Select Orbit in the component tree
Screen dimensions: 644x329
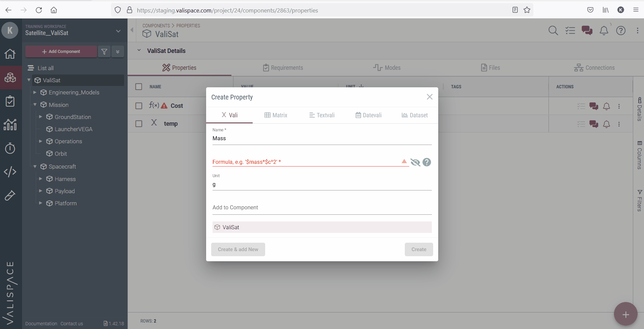tap(61, 154)
